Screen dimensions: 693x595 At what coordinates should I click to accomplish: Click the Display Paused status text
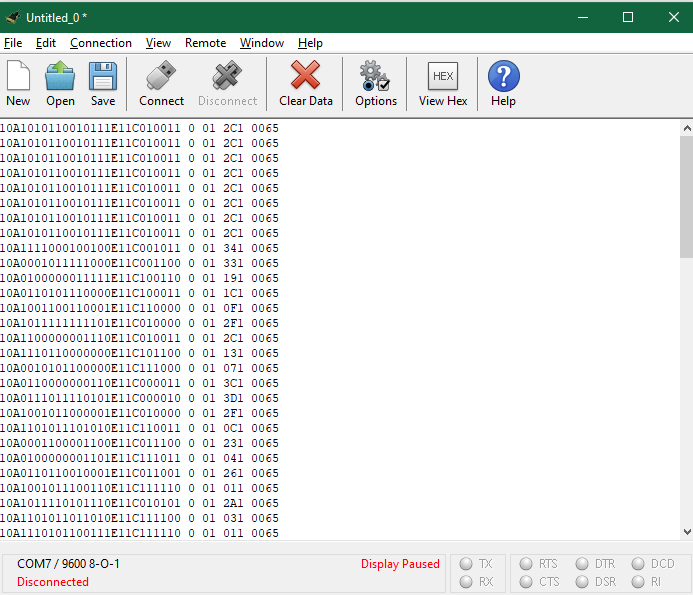point(400,564)
